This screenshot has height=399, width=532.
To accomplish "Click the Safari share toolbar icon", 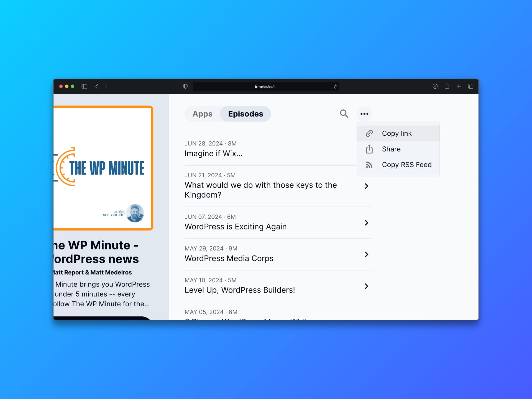I will 447,86.
